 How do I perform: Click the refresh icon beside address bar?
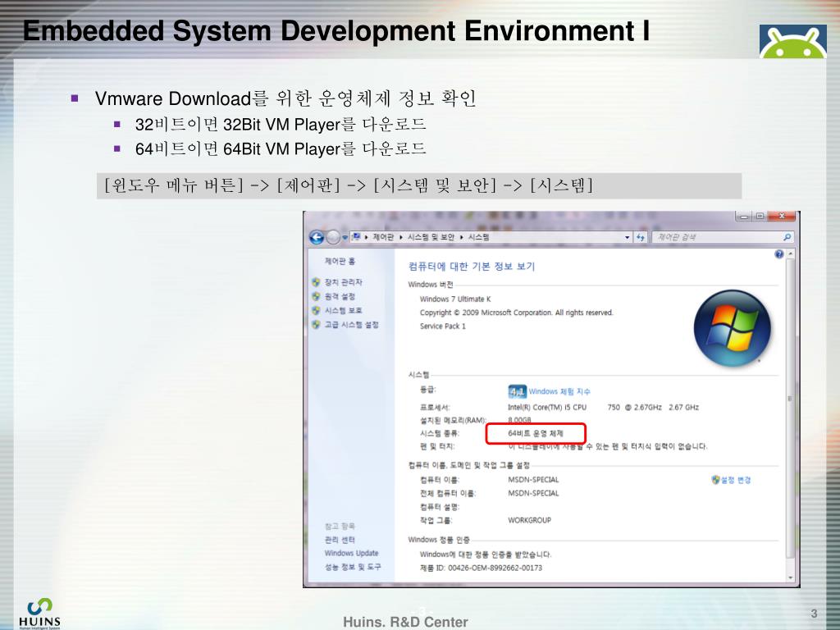click(x=640, y=237)
